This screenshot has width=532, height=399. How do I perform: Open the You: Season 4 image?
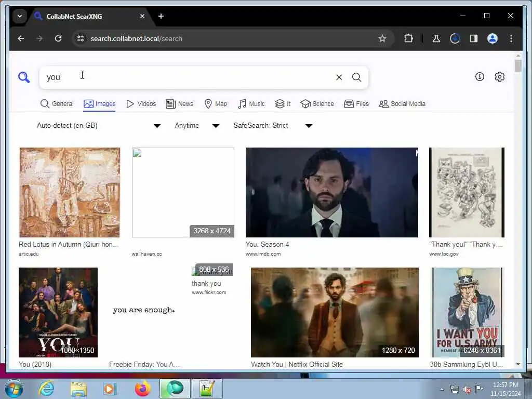click(332, 192)
